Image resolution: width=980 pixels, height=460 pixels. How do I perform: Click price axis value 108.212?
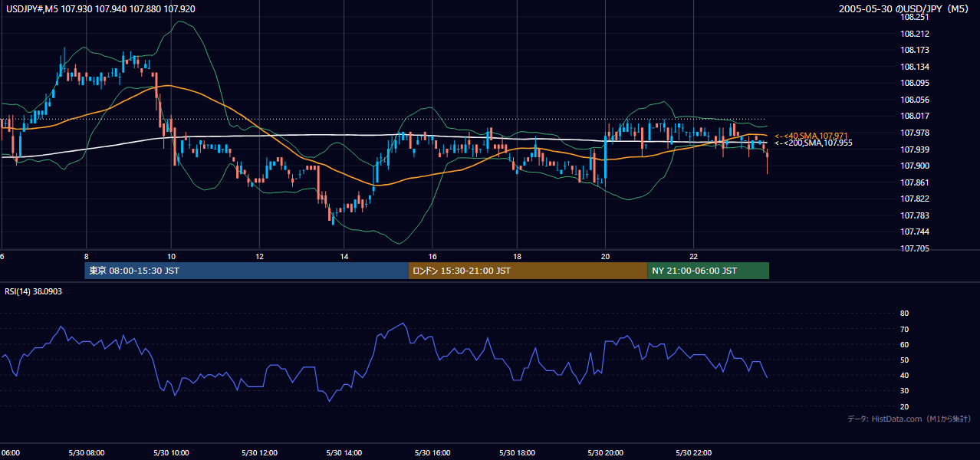click(x=916, y=34)
